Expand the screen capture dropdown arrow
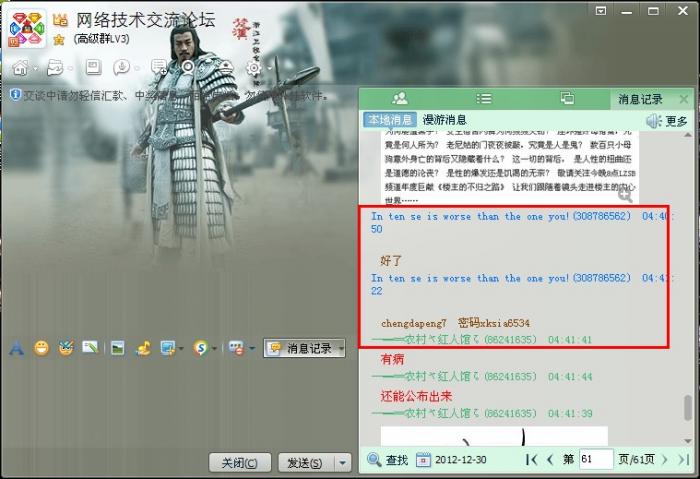The width and height of the screenshot is (700, 479). click(181, 349)
